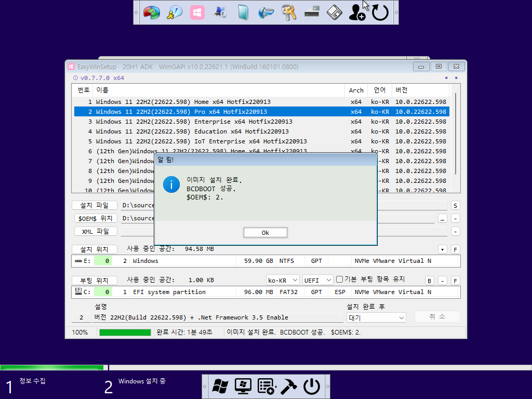Click the Arch column header

click(356, 90)
